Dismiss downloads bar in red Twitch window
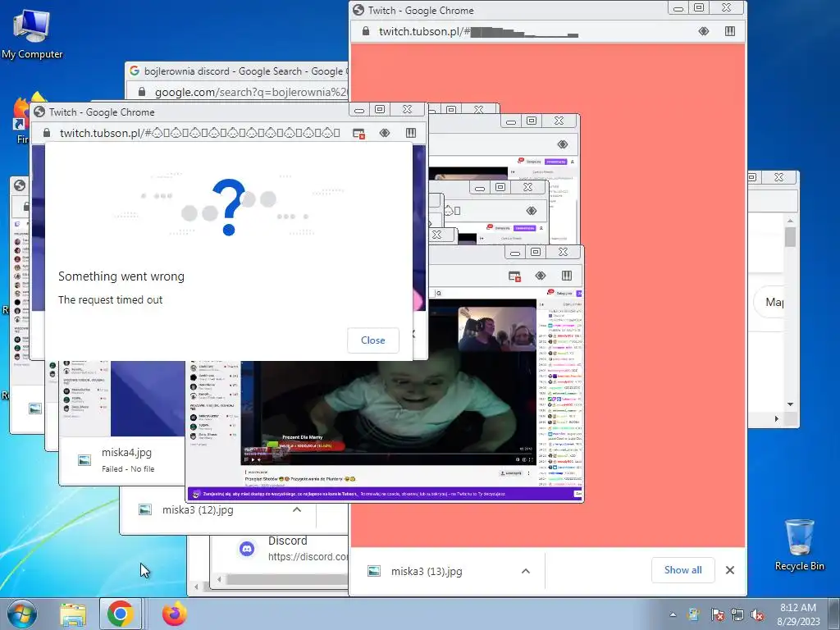Viewport: 840px width, 630px height. 729,570
